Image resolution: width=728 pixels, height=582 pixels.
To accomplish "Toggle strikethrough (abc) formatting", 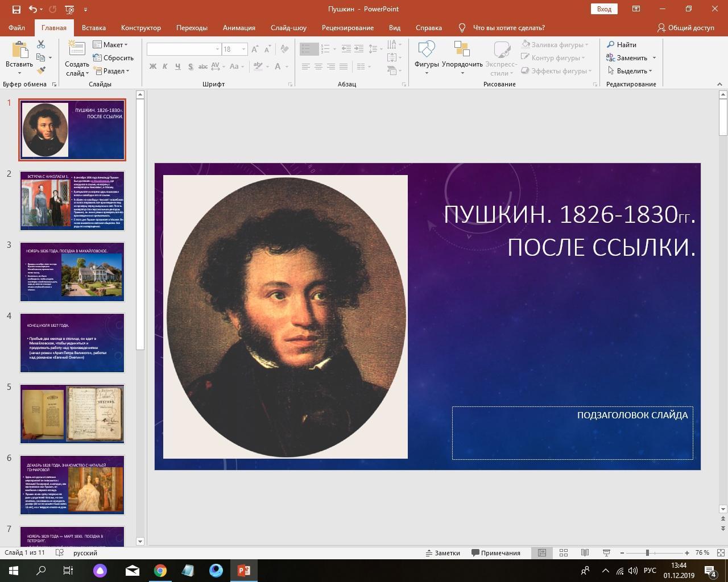I will 202,66.
